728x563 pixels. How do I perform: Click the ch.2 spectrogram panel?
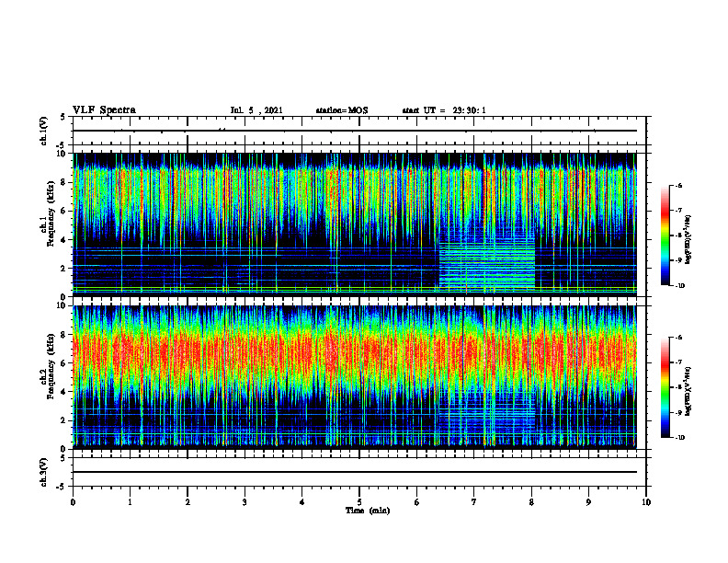[x=354, y=376]
